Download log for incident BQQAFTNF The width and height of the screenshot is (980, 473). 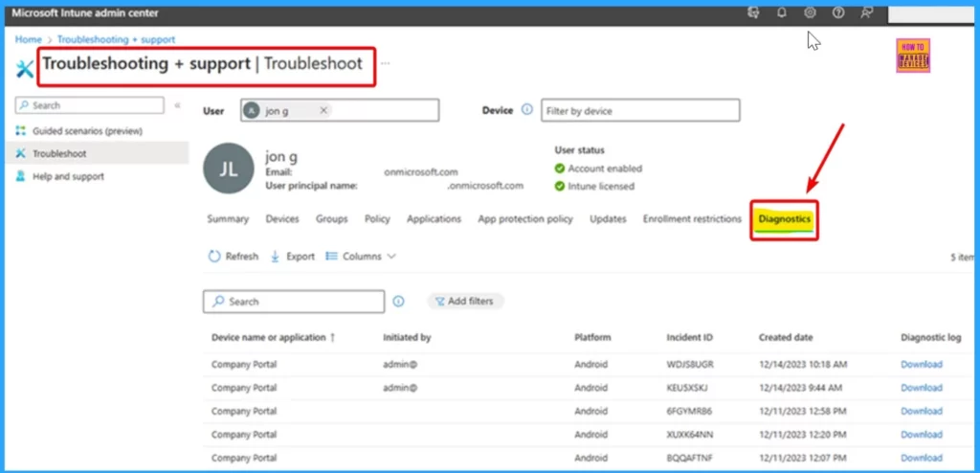(922, 458)
